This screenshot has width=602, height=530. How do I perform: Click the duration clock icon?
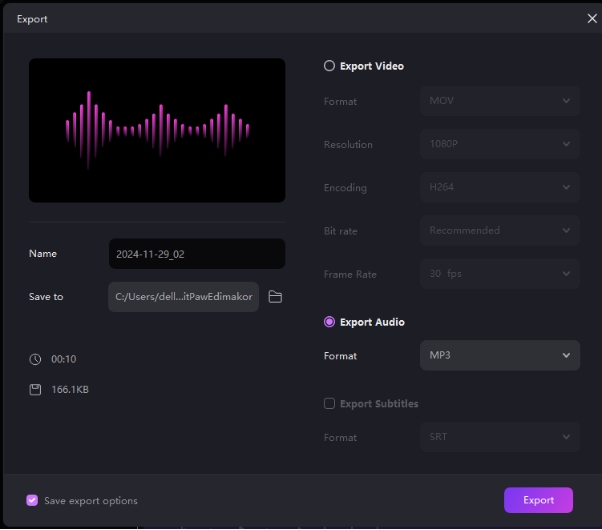35,359
